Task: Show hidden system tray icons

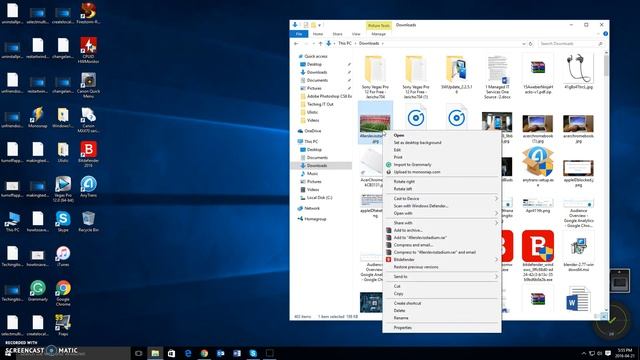Action: pyautogui.click(x=584, y=353)
